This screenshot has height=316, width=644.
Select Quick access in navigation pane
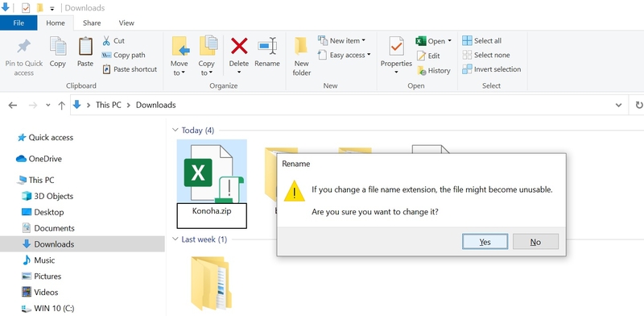coord(45,138)
